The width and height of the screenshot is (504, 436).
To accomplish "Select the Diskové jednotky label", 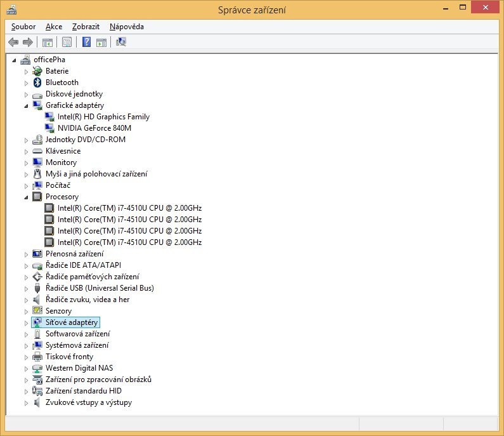I will (x=74, y=94).
